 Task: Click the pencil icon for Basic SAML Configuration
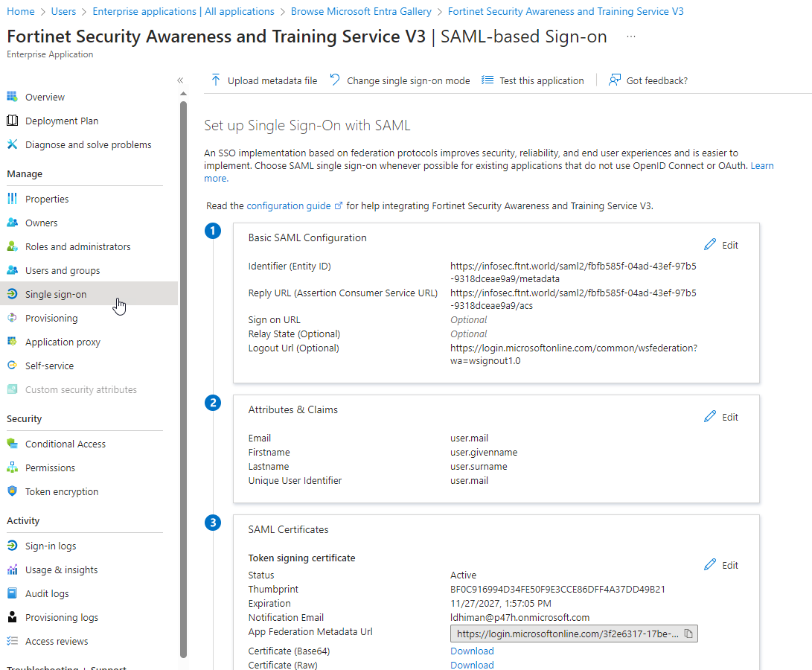coord(710,245)
